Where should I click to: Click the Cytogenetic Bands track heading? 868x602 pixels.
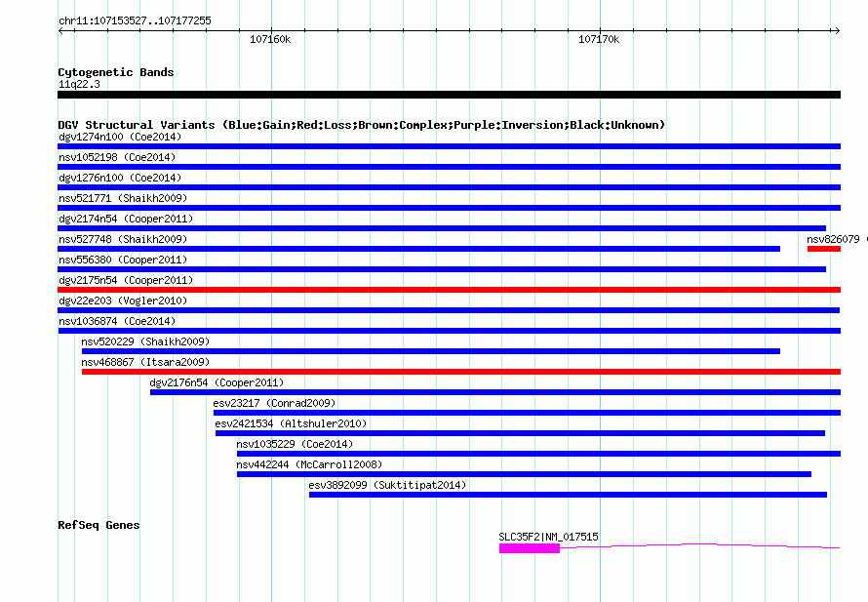(115, 72)
